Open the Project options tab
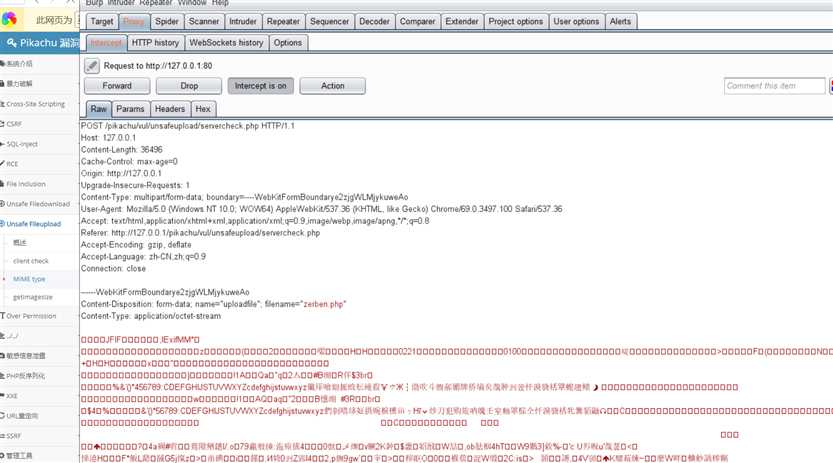The image size is (833, 463). coord(516,21)
